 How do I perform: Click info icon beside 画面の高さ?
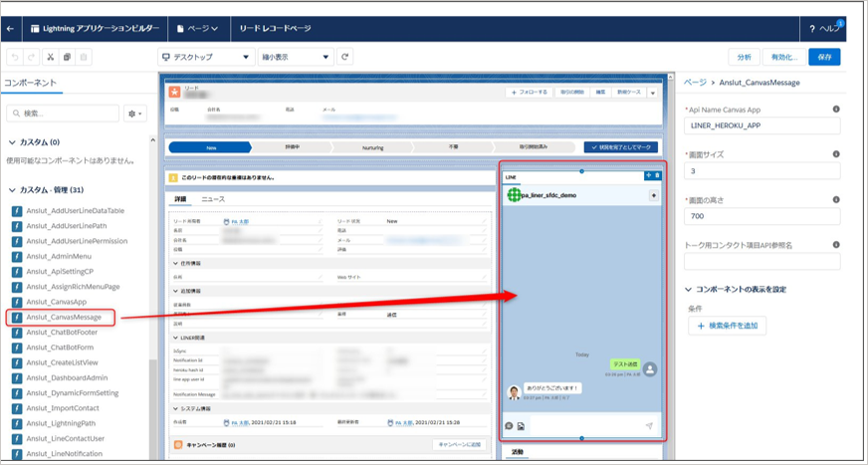coord(836,199)
